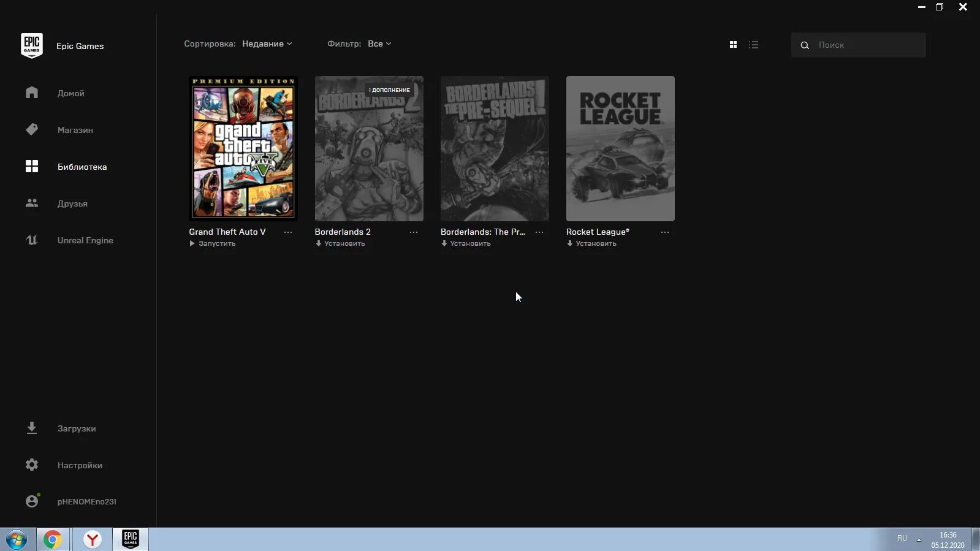Click the Borderlands 2 title text
The height and width of the screenshot is (551, 980).
(x=343, y=232)
